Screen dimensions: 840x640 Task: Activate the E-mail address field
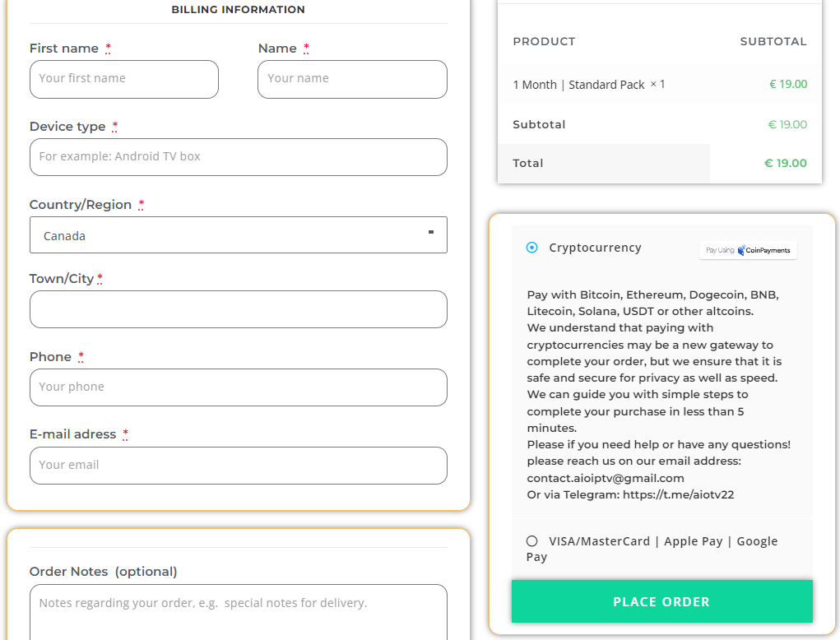pyautogui.click(x=238, y=466)
